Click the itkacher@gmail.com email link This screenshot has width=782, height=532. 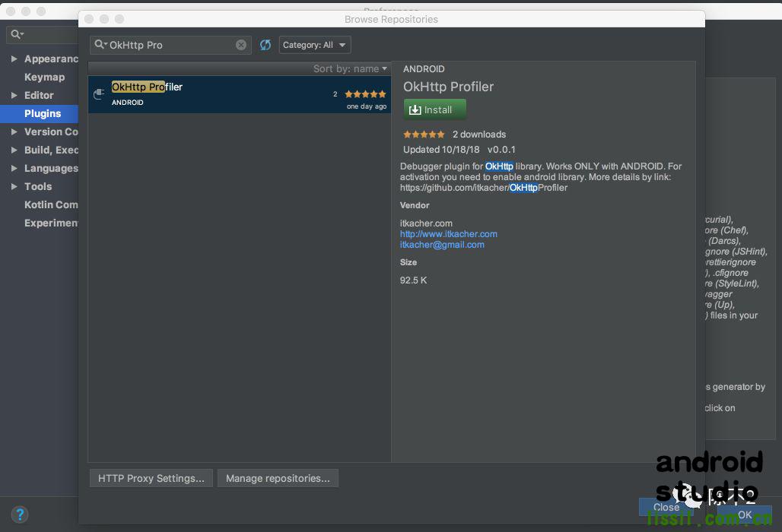coord(442,245)
